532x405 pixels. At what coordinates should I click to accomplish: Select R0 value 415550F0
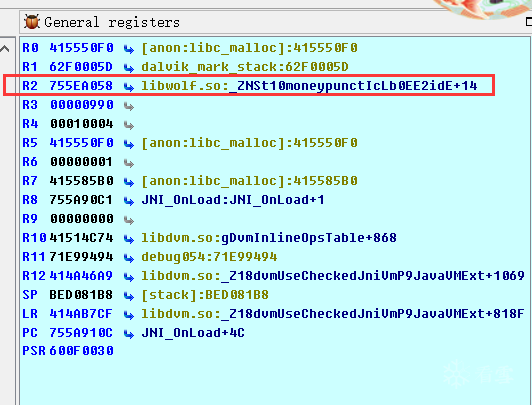pyautogui.click(x=81, y=48)
